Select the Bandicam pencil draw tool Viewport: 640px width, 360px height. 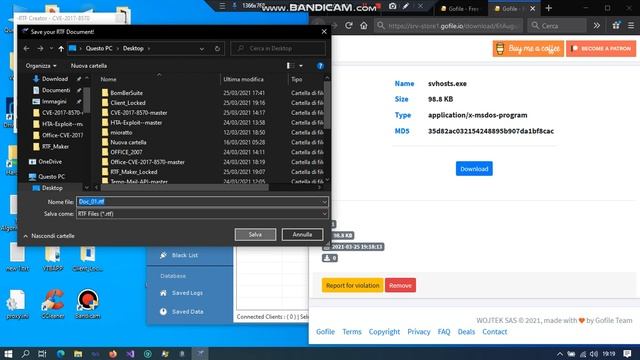[406, 6]
